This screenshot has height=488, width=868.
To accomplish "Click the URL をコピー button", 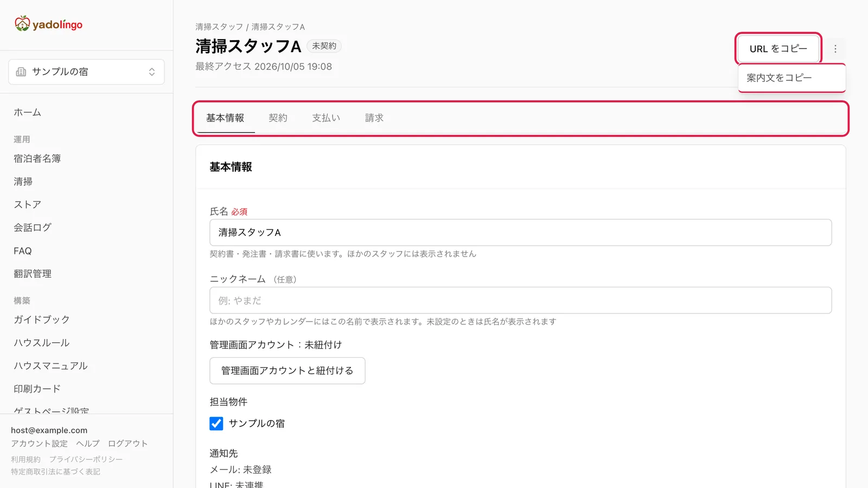I will pos(778,49).
